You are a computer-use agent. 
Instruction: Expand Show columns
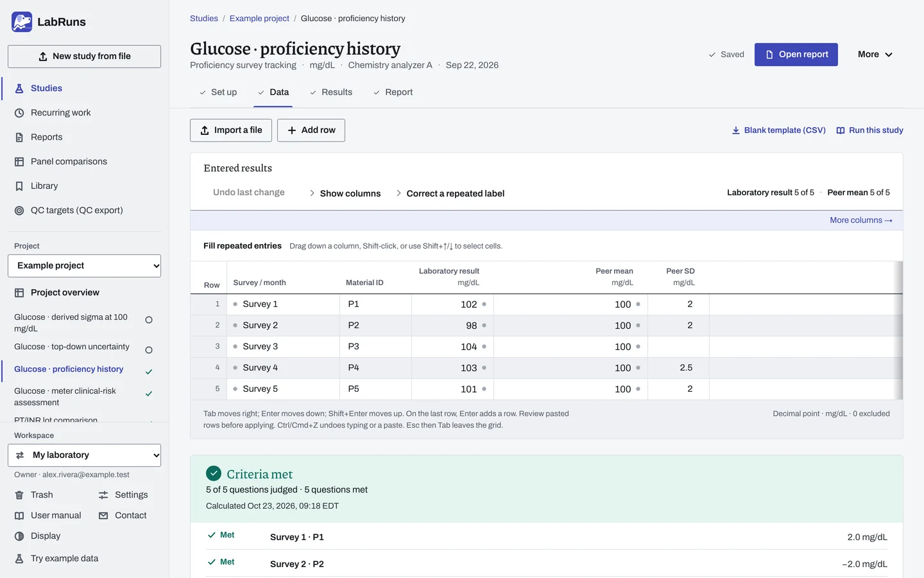tap(345, 193)
